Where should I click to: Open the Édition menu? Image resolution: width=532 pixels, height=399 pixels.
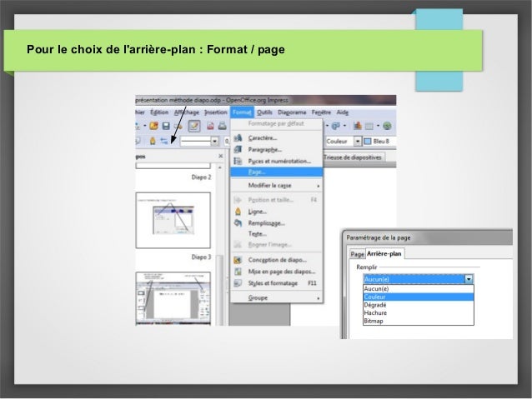coord(159,112)
